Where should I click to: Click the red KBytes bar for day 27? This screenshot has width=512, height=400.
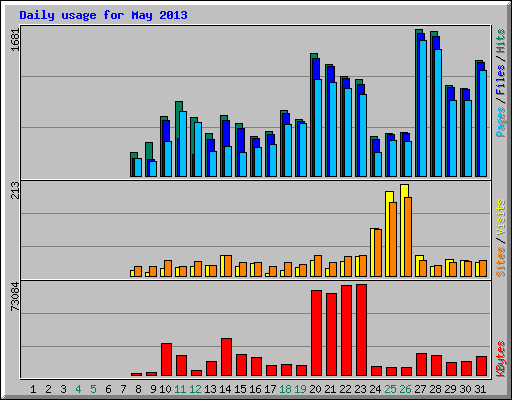[x=421, y=365]
